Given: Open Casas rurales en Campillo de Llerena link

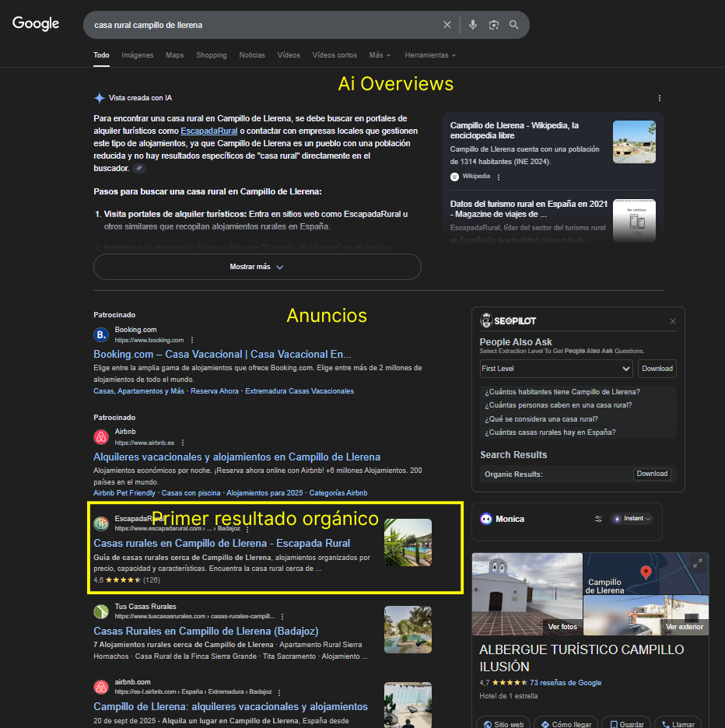Looking at the screenshot, I should (222, 543).
